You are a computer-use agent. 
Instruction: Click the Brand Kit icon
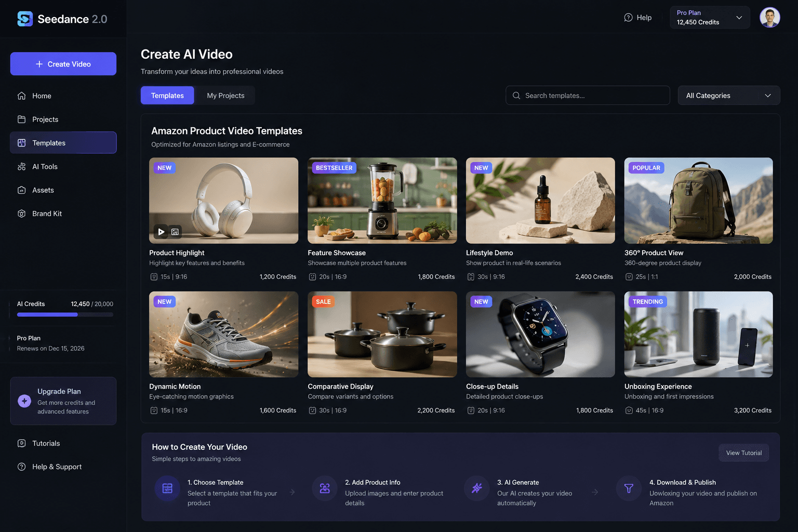[x=21, y=214]
